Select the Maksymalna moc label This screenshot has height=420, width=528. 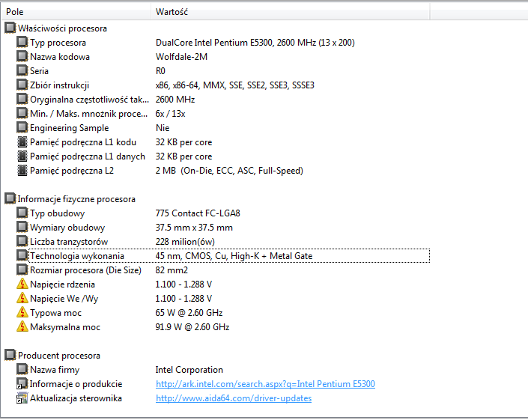65,326
